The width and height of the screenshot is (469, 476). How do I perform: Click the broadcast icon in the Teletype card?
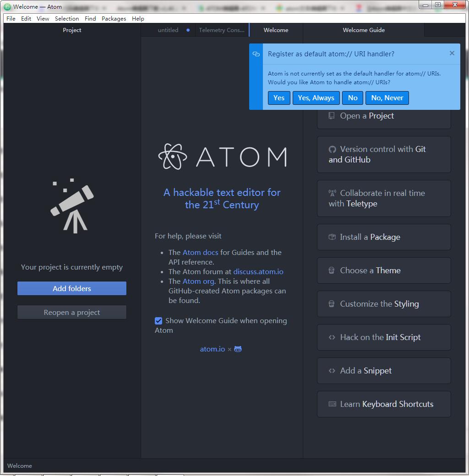click(x=332, y=193)
